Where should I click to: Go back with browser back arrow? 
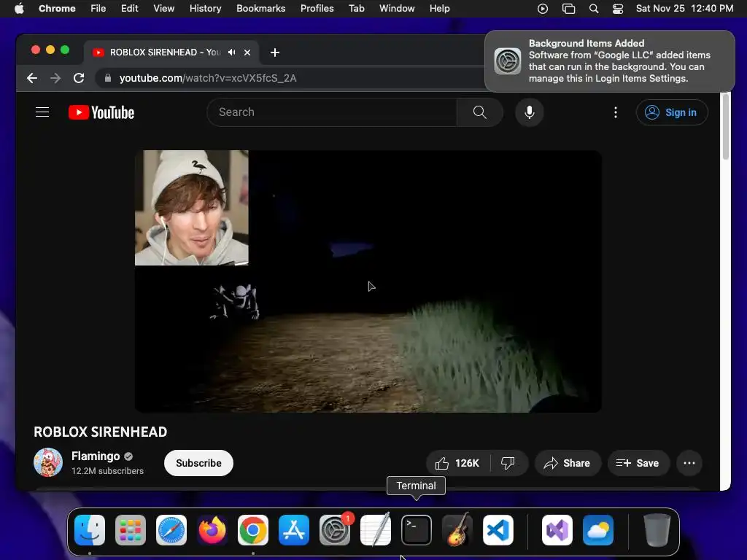32,78
